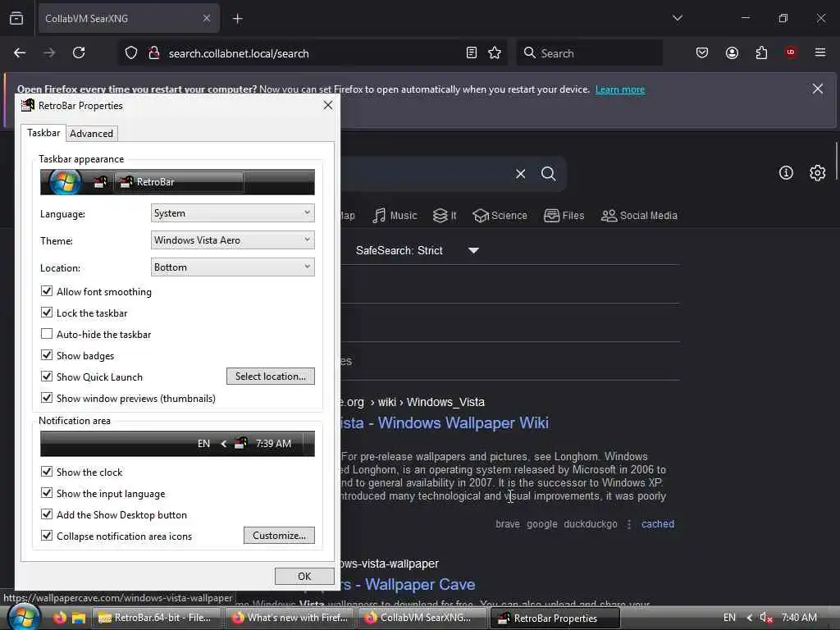840x630 pixels.
Task: Open the Windows Wallpaper Wiki result
Action: click(445, 422)
